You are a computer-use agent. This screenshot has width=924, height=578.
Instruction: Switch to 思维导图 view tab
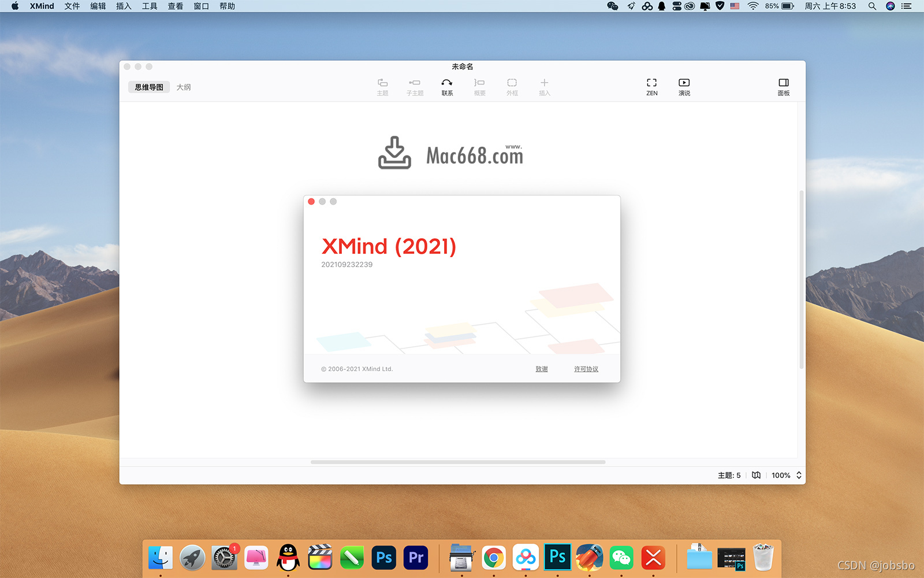coord(149,87)
